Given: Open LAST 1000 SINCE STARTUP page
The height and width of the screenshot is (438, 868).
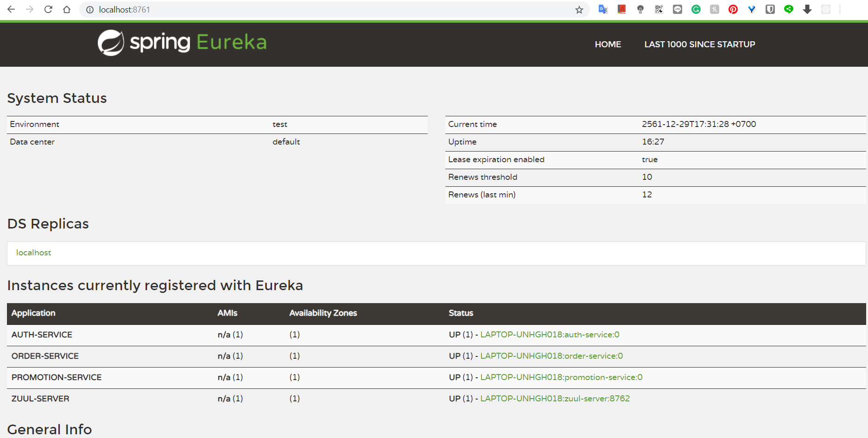Looking at the screenshot, I should [x=700, y=44].
